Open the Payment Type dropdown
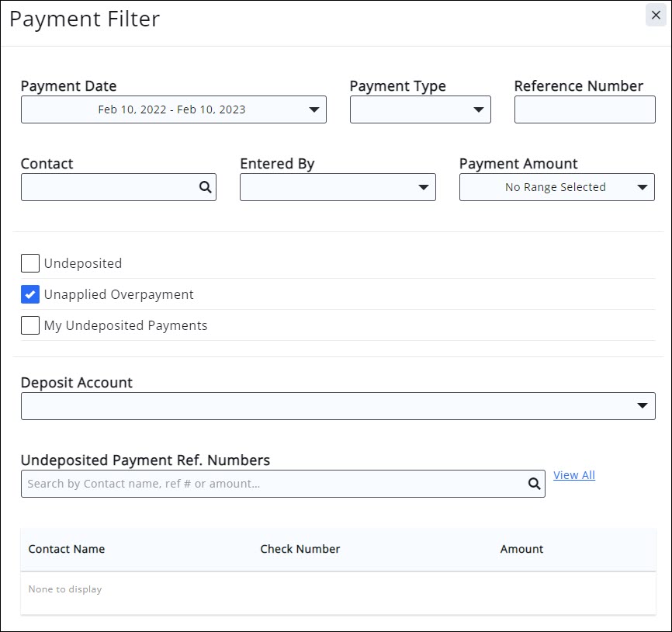This screenshot has height=632, width=672. click(419, 109)
